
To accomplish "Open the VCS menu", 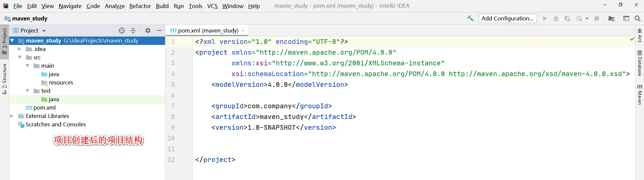I will click(212, 6).
